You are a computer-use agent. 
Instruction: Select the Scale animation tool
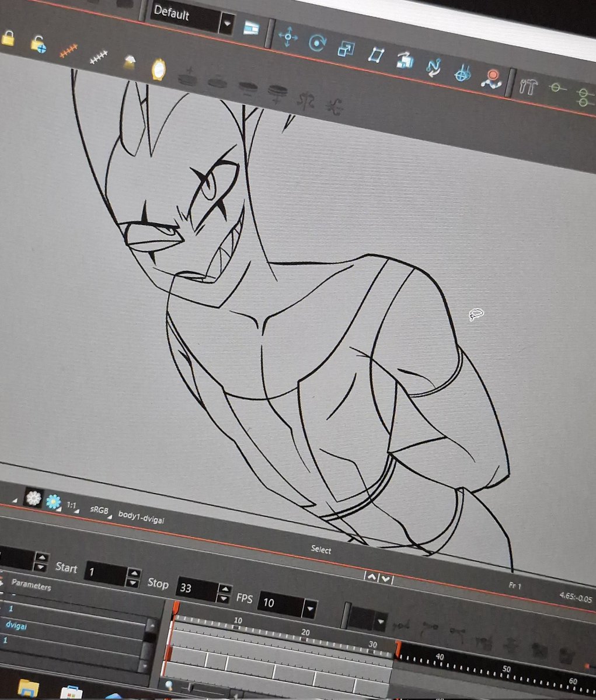click(346, 49)
